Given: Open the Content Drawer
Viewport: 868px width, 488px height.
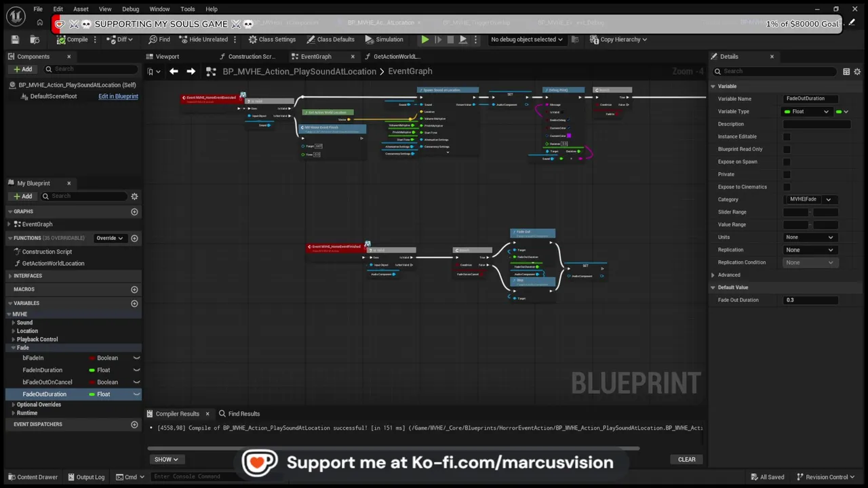Looking at the screenshot, I should [x=32, y=477].
